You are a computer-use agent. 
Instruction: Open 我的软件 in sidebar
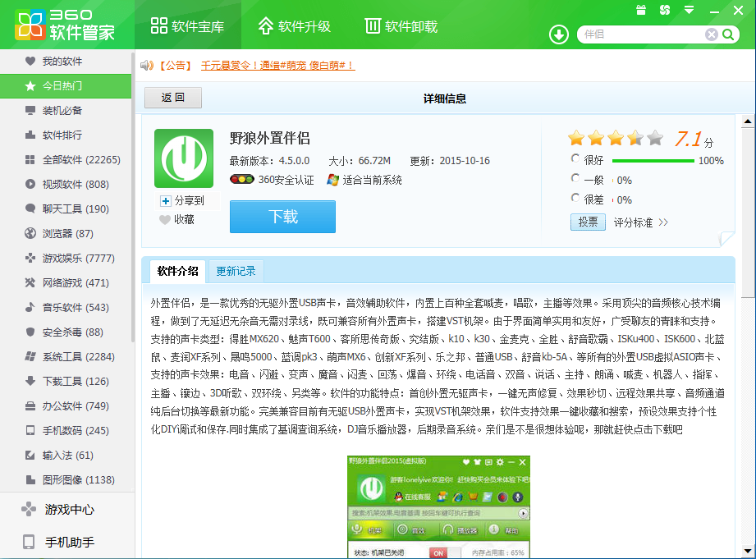(x=66, y=62)
